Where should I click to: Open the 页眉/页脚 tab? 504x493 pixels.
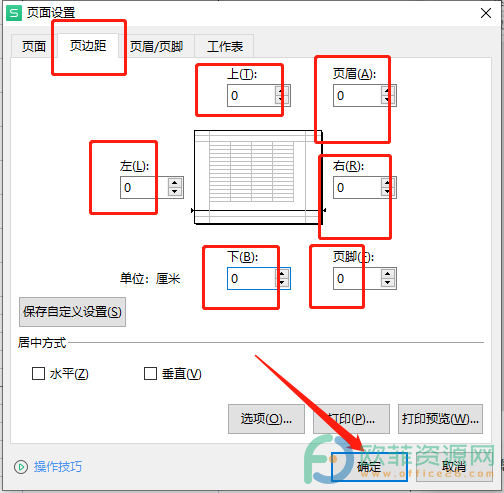click(x=156, y=46)
